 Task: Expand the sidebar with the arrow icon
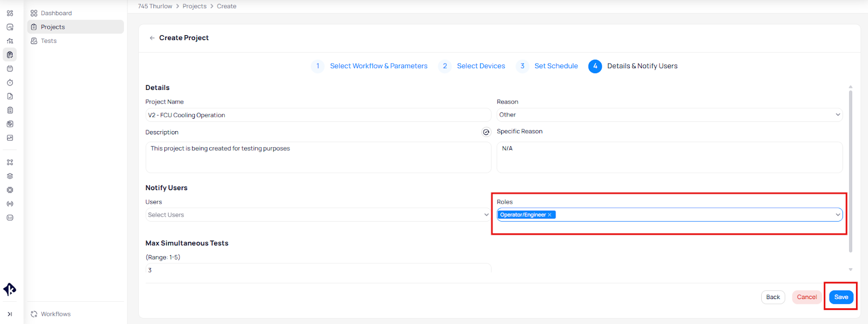[x=10, y=314]
